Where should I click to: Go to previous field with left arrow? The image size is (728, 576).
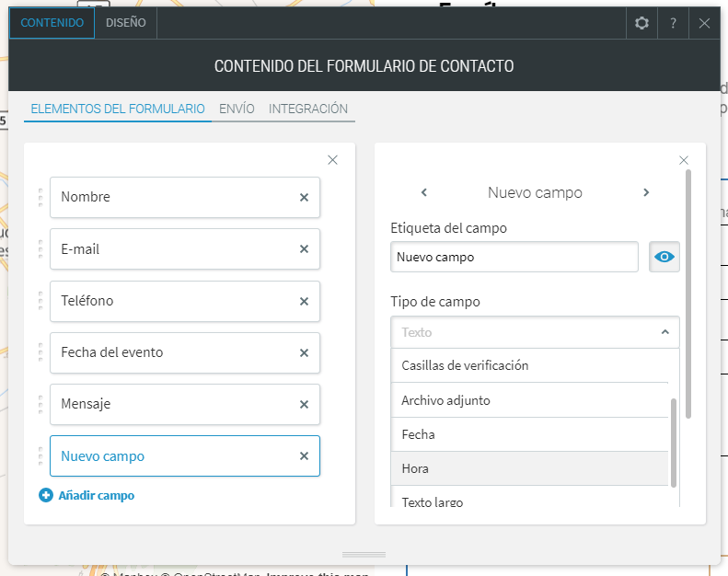pos(424,192)
